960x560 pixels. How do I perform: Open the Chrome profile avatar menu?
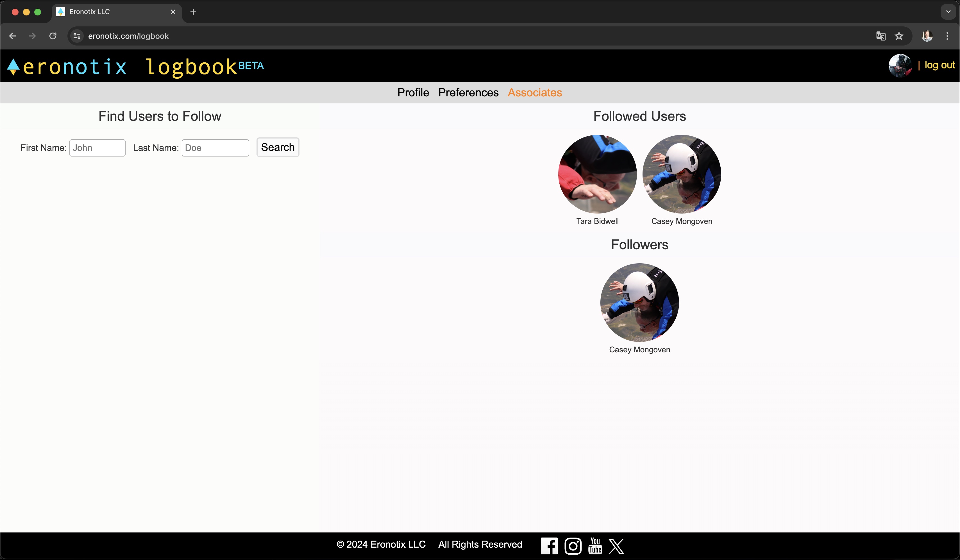(x=927, y=36)
